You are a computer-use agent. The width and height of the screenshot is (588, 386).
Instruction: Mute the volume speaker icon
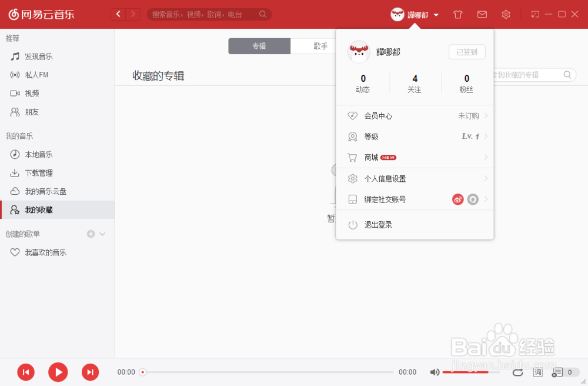click(x=435, y=372)
